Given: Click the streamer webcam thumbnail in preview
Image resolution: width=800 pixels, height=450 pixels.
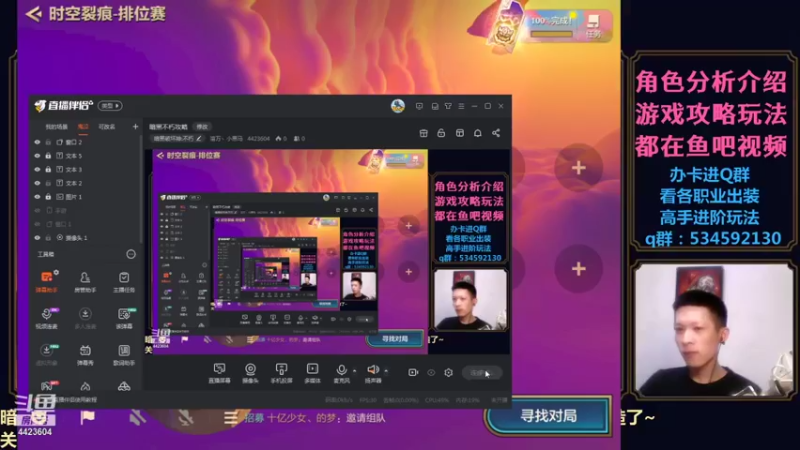Looking at the screenshot, I should click(470, 300).
